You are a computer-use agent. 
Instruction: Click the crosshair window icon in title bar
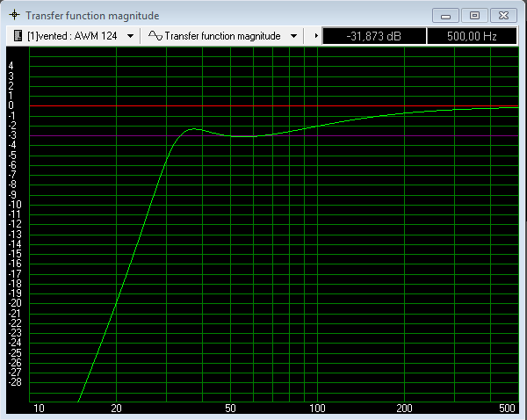(13, 15)
